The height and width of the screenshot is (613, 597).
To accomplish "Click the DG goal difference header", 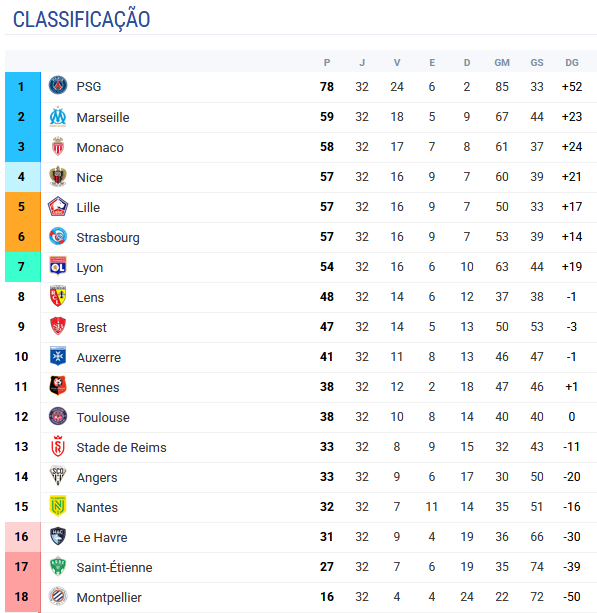I will tap(572, 63).
